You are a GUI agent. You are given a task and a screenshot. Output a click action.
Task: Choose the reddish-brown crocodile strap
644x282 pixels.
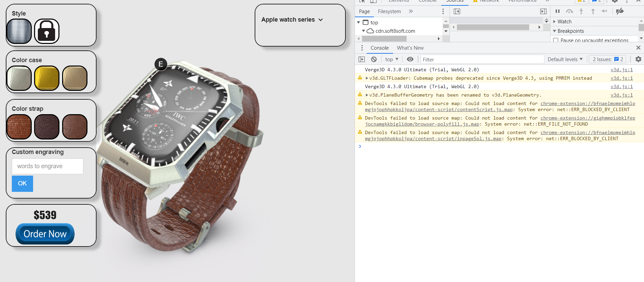point(19,127)
